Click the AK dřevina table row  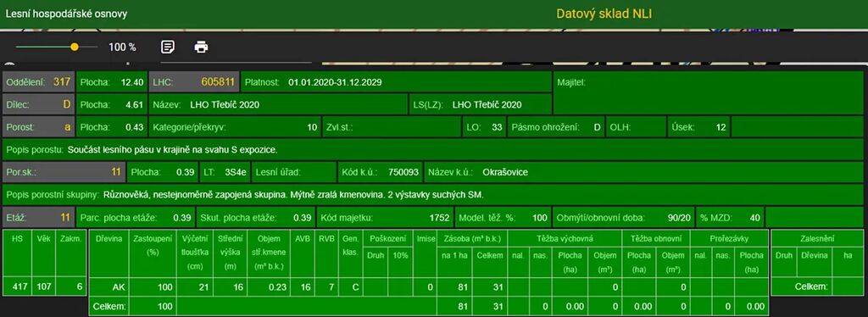coord(428,287)
